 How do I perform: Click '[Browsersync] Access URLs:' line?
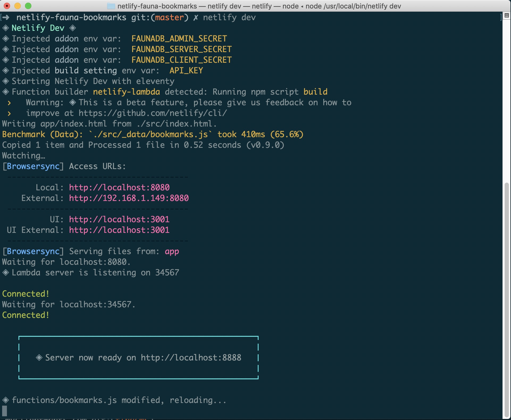click(x=64, y=166)
